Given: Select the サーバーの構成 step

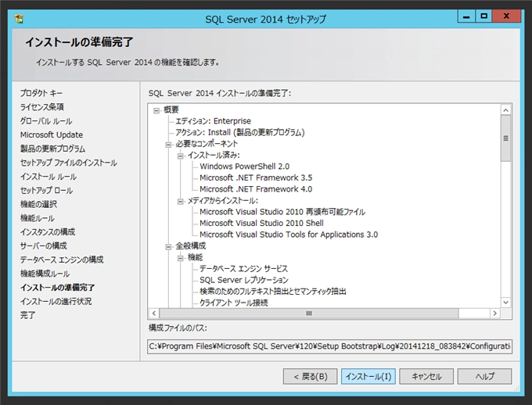Looking at the screenshot, I should (x=44, y=246).
